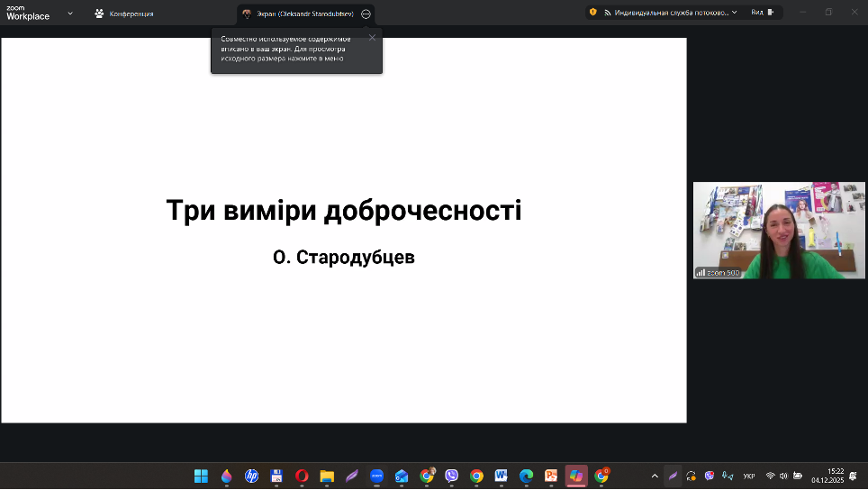
Task: Switch the УКР keyboard language
Action: [x=749, y=476]
